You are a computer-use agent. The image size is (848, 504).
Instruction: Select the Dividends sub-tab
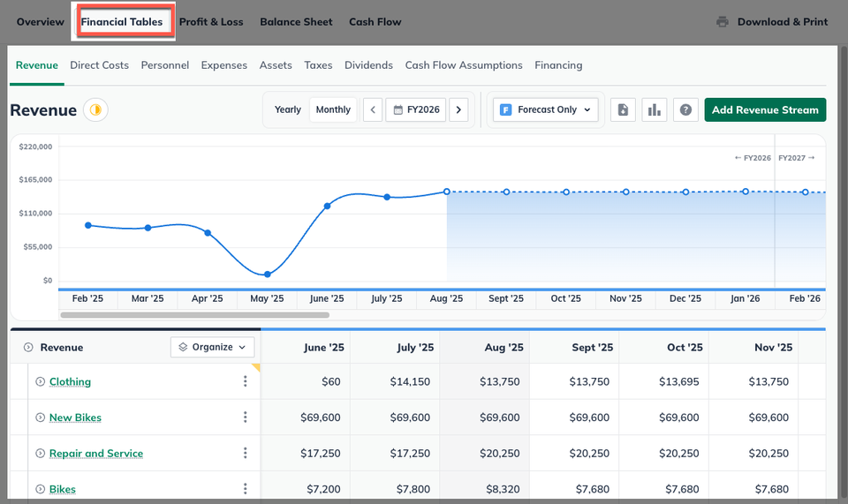click(368, 65)
